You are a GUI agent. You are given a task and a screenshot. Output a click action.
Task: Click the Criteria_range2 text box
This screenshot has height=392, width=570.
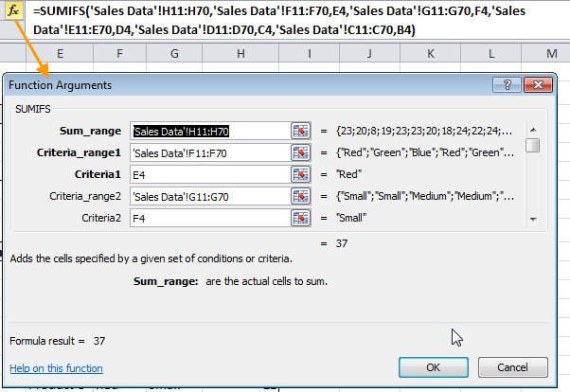click(208, 196)
